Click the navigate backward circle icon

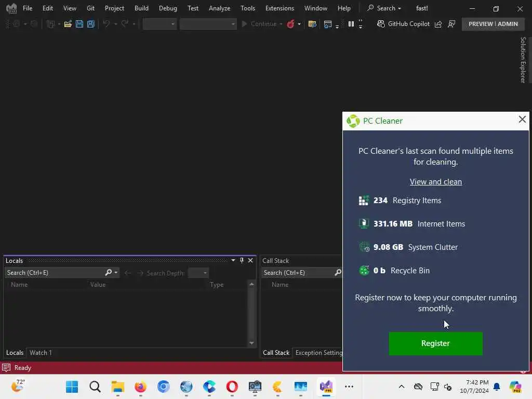(x=16, y=24)
